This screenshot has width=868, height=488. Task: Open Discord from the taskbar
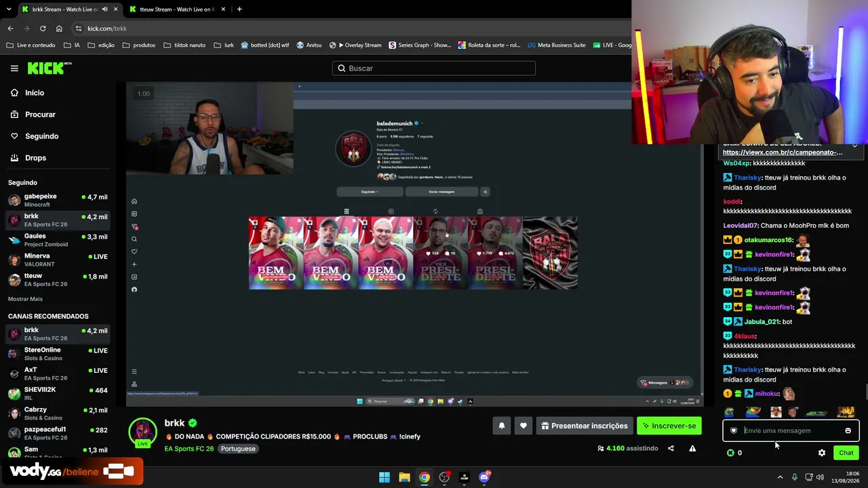tap(484, 477)
